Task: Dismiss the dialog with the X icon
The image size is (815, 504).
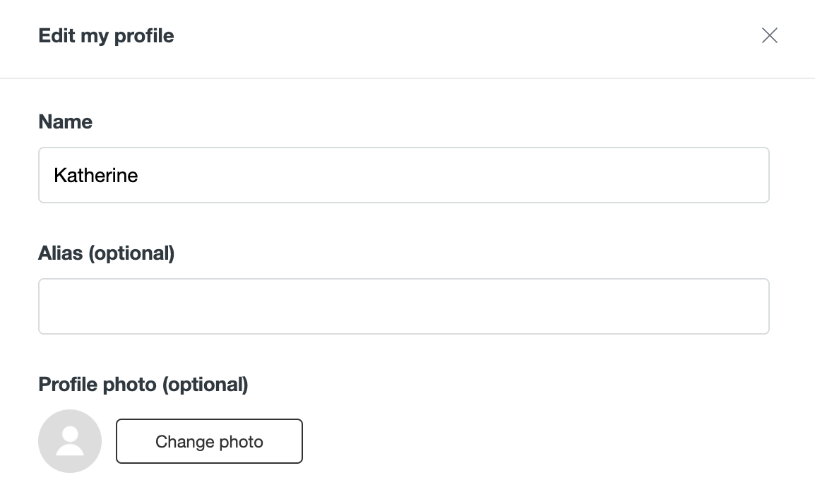Action: (x=769, y=35)
